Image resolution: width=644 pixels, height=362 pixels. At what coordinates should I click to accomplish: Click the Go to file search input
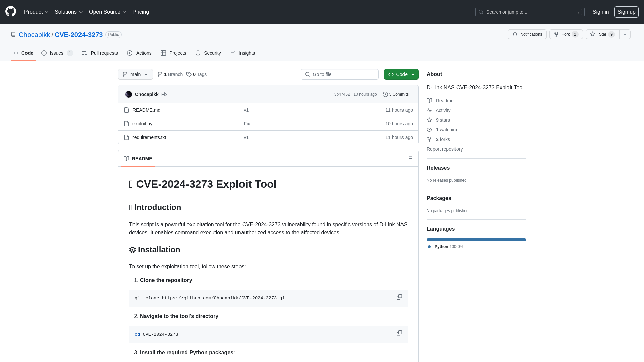[339, 74]
